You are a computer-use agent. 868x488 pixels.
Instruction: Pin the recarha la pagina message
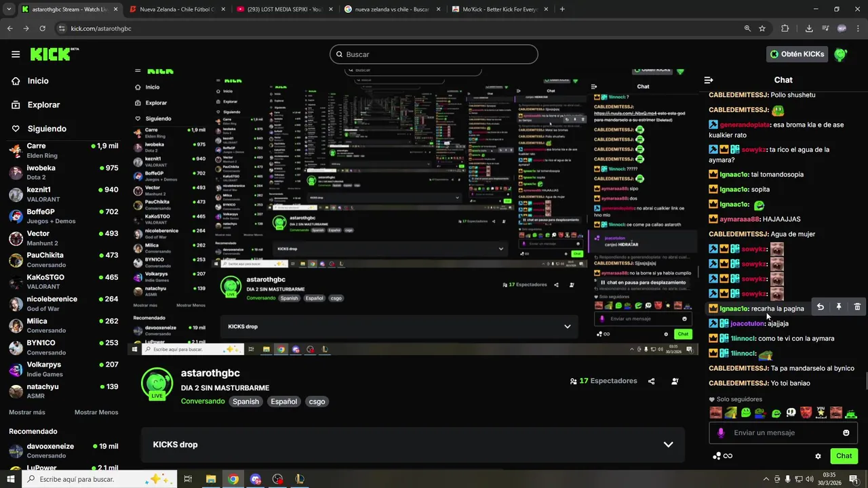[x=839, y=307]
